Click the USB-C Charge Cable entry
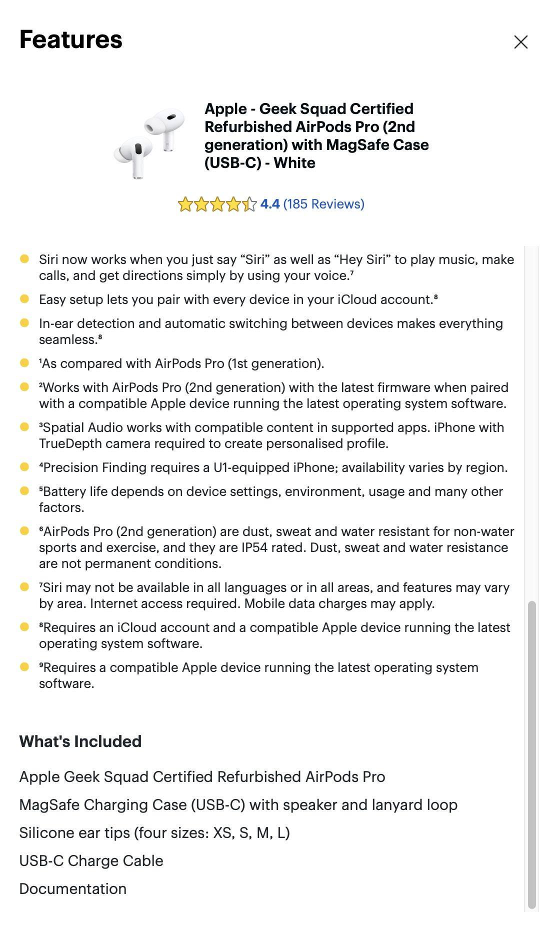 [x=91, y=860]
